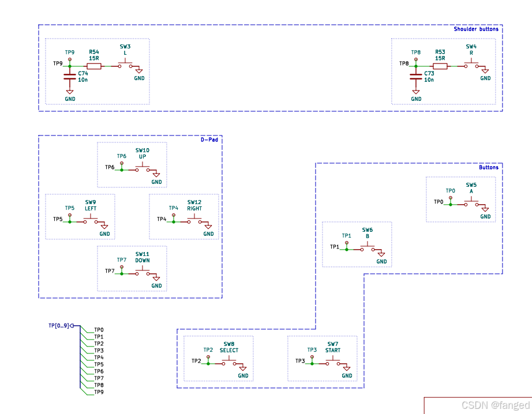The image size is (532, 414).
Task: Click the TP2 bus entry label
Action: tap(99, 344)
